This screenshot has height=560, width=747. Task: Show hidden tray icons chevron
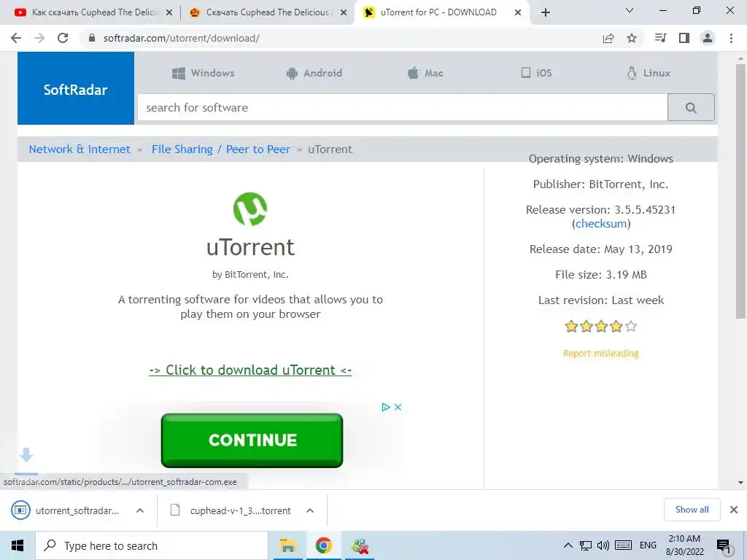coord(568,545)
